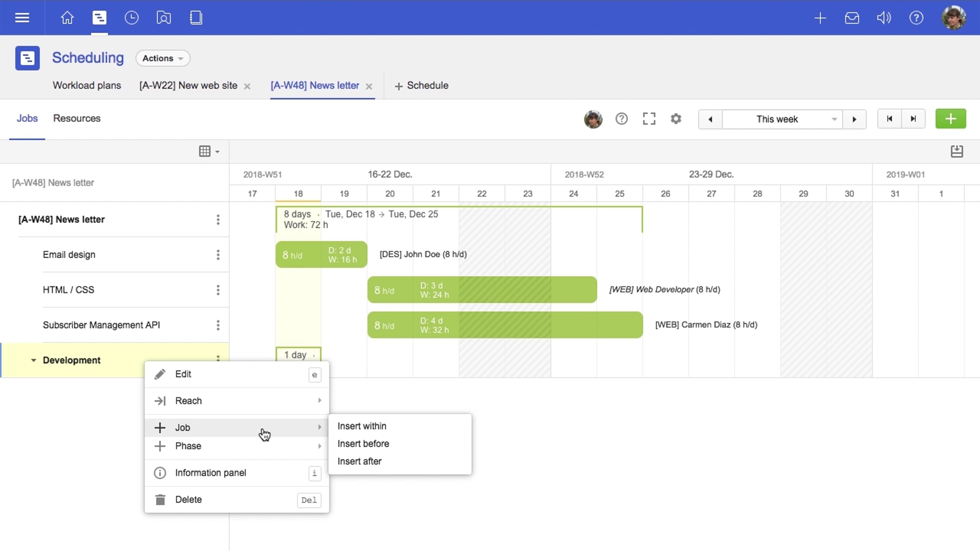Viewport: 980px width, 551px height.
Task: Click the Email design green task bar
Action: coord(321,254)
